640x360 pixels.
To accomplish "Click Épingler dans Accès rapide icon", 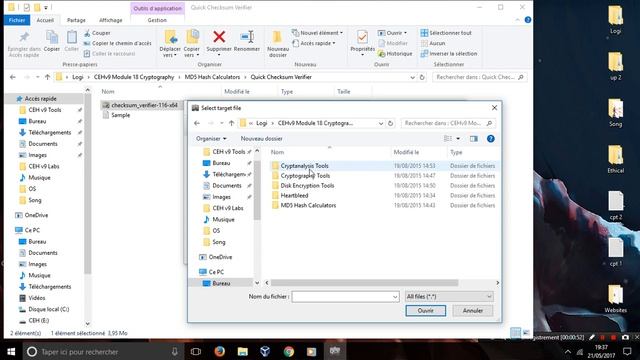I will (24, 38).
